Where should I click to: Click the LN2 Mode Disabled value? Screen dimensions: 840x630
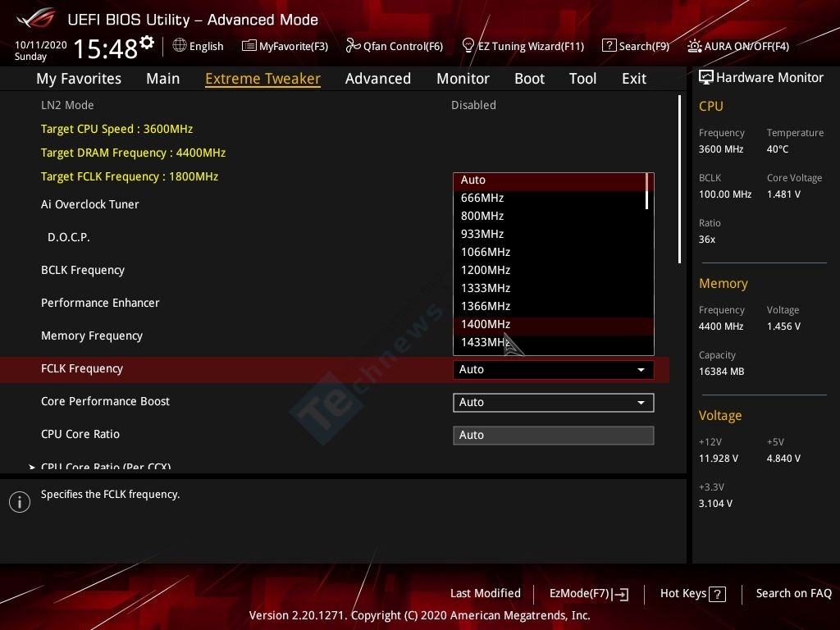473,106
